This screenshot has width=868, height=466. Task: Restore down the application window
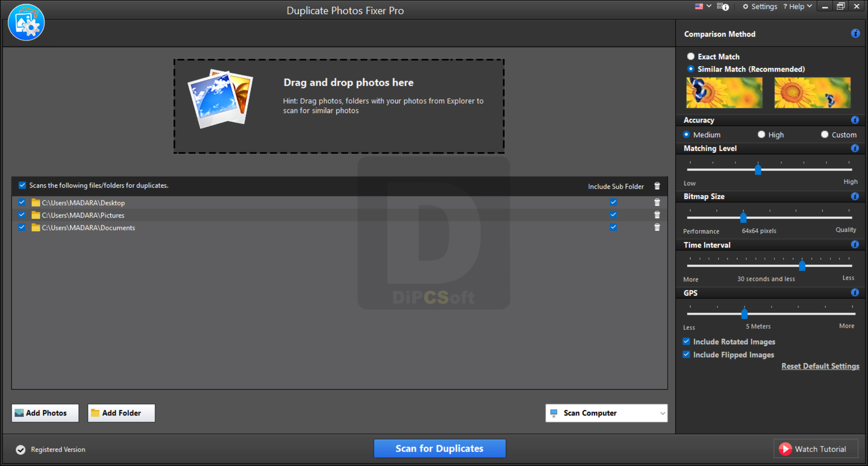(x=841, y=6)
